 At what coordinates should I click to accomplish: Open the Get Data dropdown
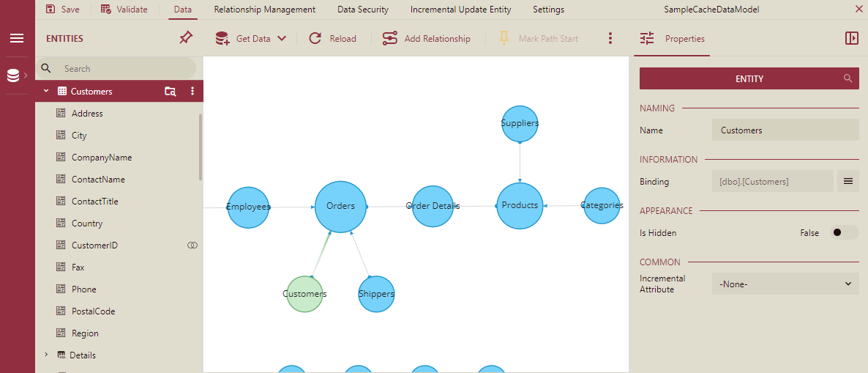coord(251,38)
